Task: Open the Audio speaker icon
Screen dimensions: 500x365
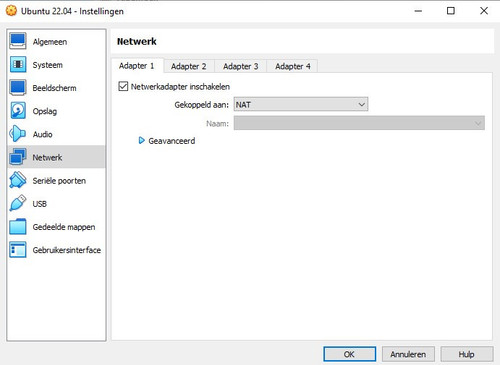Action: click(18, 134)
